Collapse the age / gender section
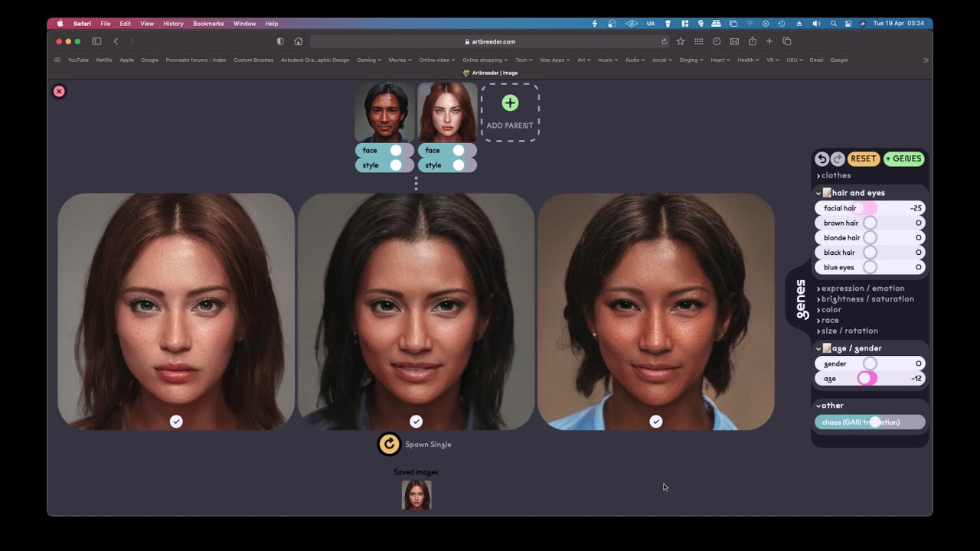Viewport: 980px width, 551px height. click(x=849, y=348)
